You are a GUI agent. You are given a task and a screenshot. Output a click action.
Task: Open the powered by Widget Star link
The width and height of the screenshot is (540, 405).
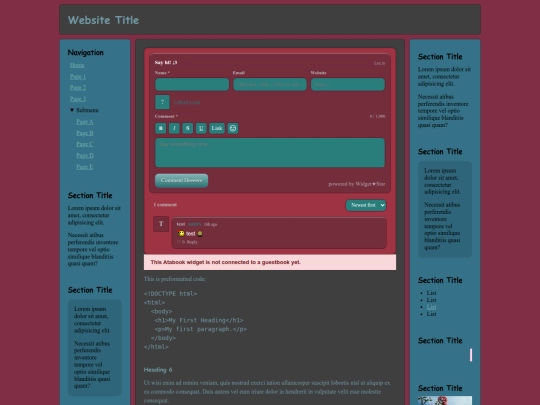click(x=357, y=184)
